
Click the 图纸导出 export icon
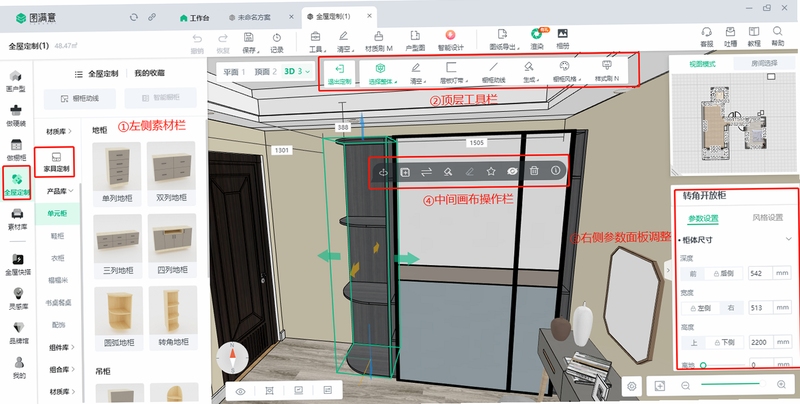503,34
